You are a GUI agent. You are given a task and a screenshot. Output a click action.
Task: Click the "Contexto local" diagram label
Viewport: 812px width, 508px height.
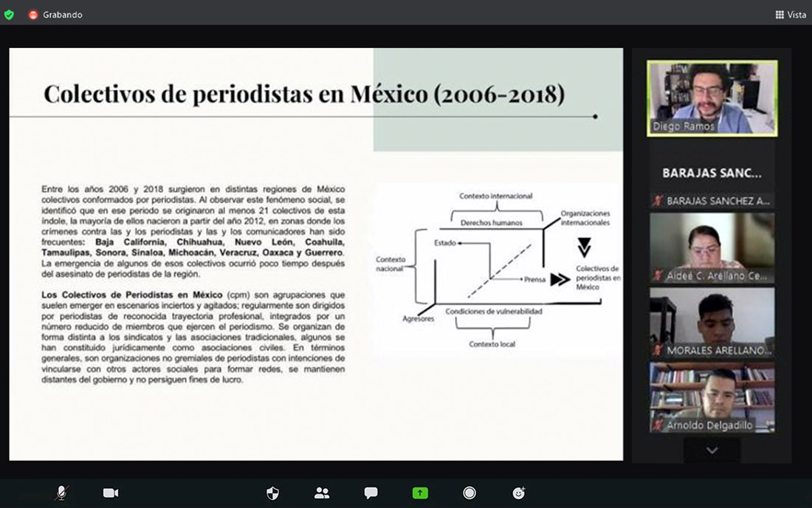click(492, 344)
